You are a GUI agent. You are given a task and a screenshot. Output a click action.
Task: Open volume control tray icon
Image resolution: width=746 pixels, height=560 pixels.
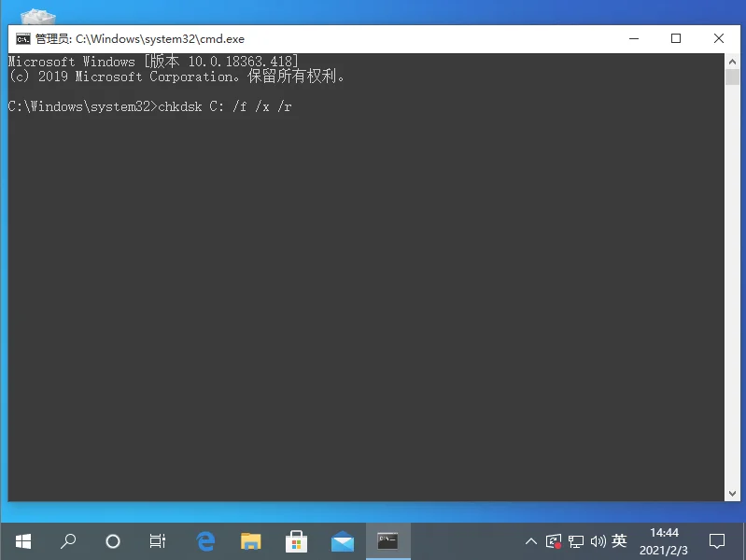pos(598,541)
